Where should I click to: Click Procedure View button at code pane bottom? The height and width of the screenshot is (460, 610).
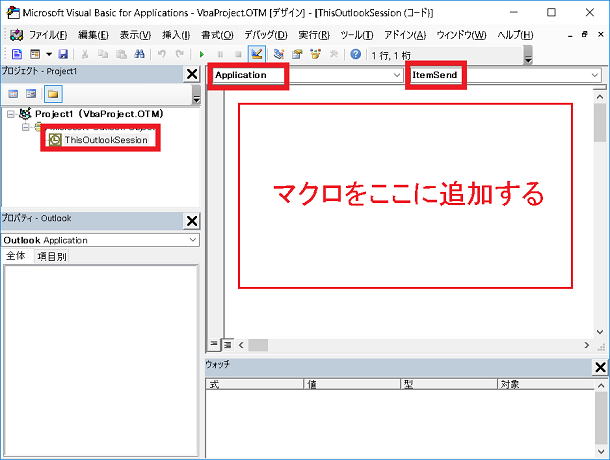214,344
